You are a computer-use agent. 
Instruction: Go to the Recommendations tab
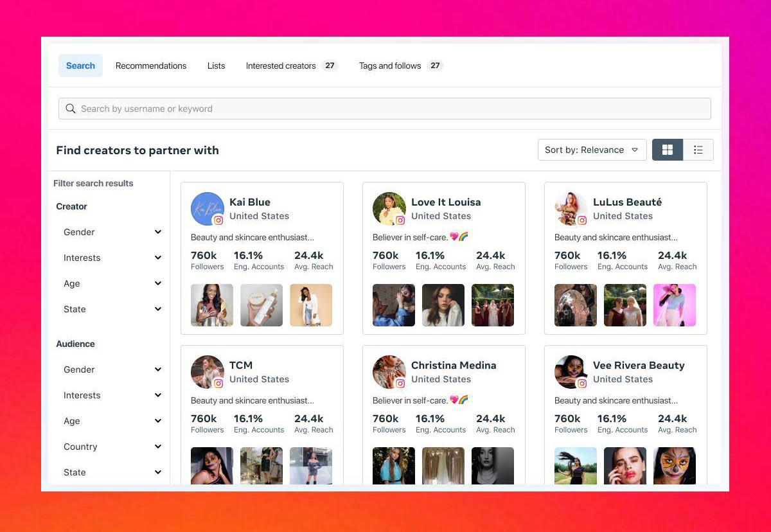click(151, 66)
